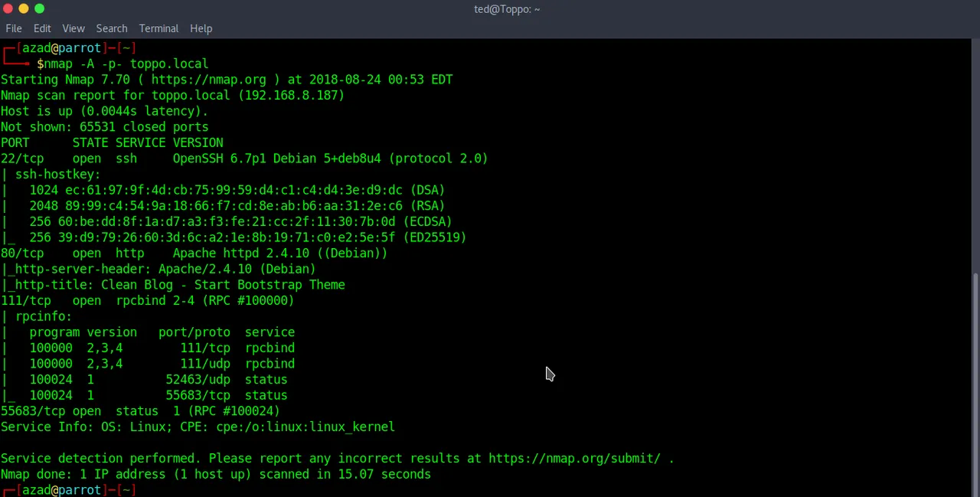Open the File menu
980x497 pixels.
(x=14, y=28)
